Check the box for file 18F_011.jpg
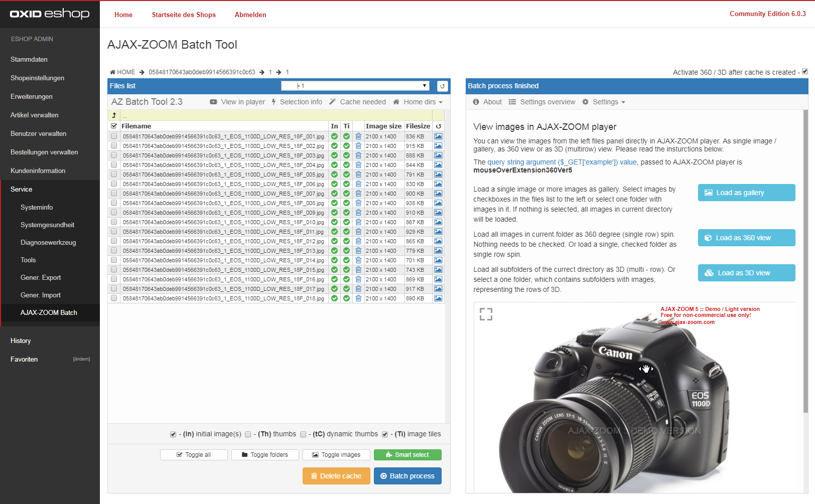The image size is (815, 504). tap(114, 232)
